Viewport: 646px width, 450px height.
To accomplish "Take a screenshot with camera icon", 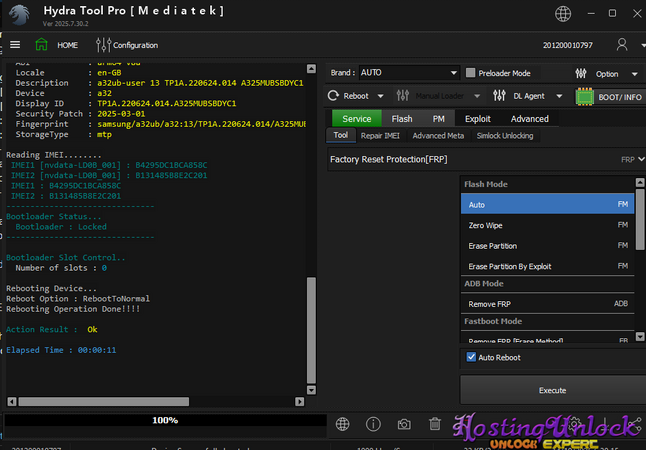I will point(403,424).
